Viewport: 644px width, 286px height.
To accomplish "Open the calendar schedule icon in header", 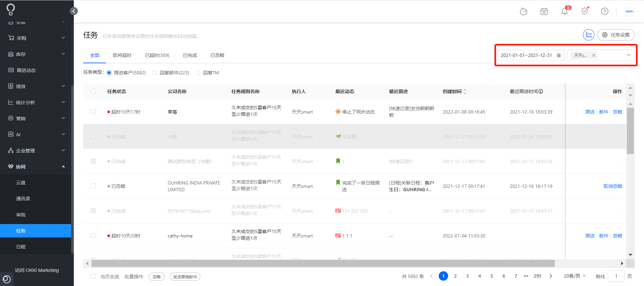I will 544,11.
